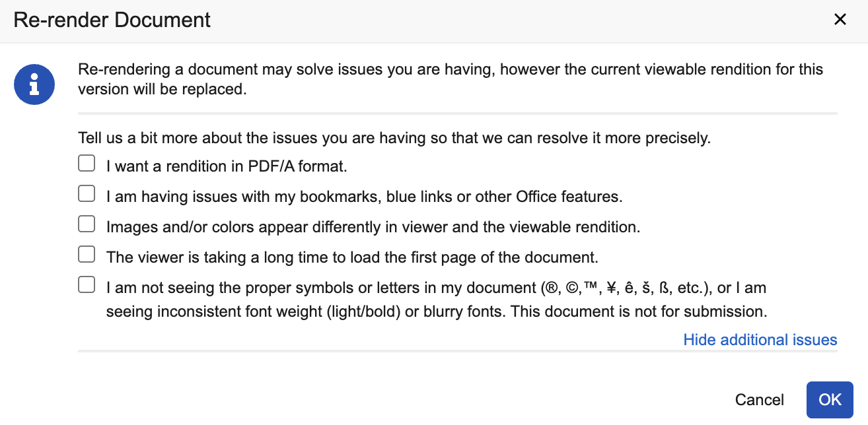The height and width of the screenshot is (425, 868).
Task: Click the "I want a rendition in PDF/A format" label
Action: tap(227, 166)
